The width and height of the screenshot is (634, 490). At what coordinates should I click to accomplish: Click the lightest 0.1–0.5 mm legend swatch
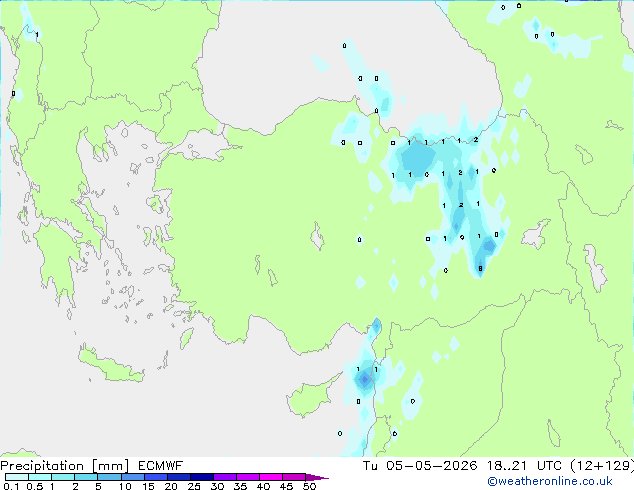click(x=17, y=477)
